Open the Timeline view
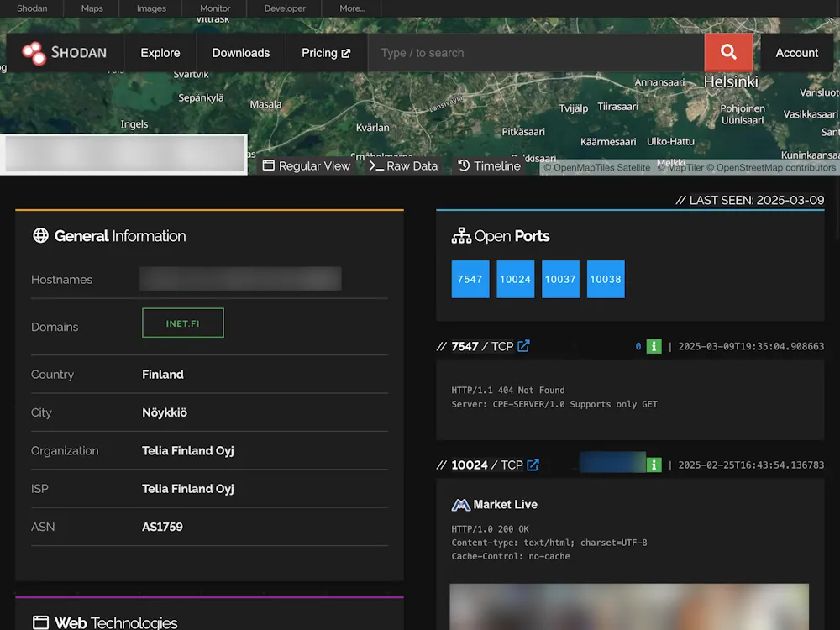 tap(489, 166)
